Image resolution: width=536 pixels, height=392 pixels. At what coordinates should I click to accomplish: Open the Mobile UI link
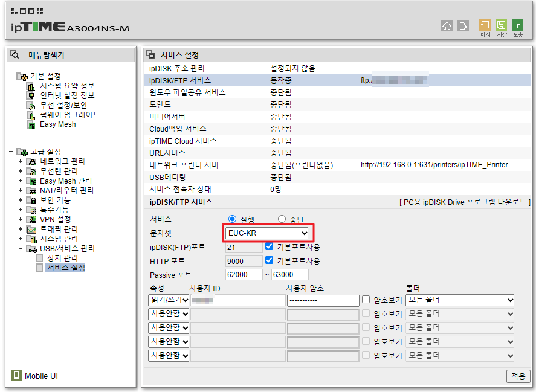[41, 376]
